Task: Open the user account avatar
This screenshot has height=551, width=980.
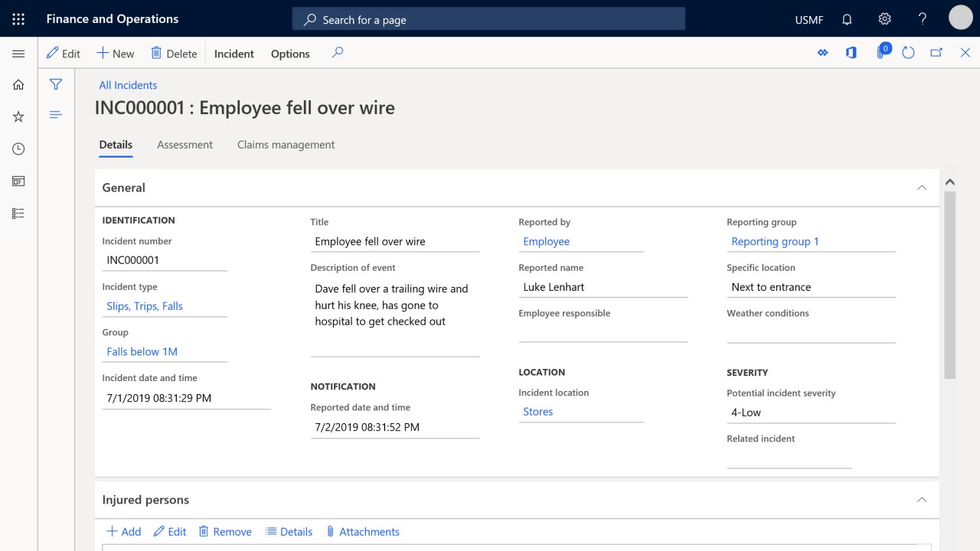Action: click(960, 18)
